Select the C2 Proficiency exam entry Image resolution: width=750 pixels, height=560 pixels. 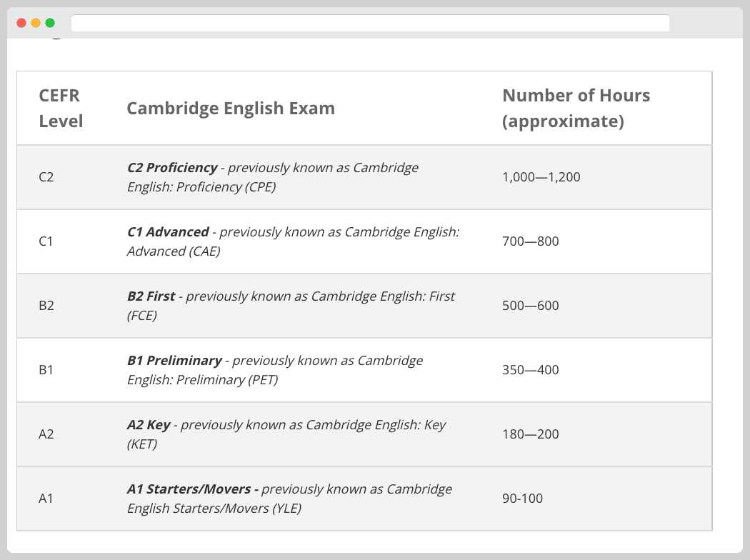pyautogui.click(x=271, y=176)
